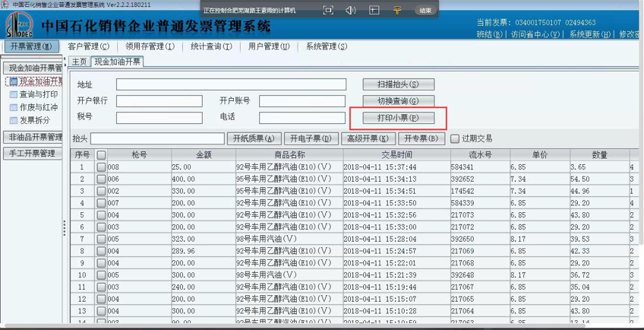Open the 客户管理(C) menu
The width and height of the screenshot is (644, 330).
(x=89, y=46)
